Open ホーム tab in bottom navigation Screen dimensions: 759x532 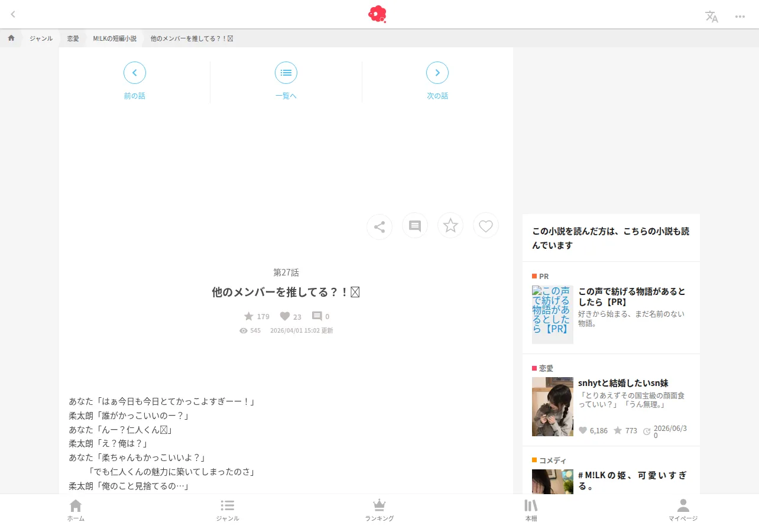(76, 511)
